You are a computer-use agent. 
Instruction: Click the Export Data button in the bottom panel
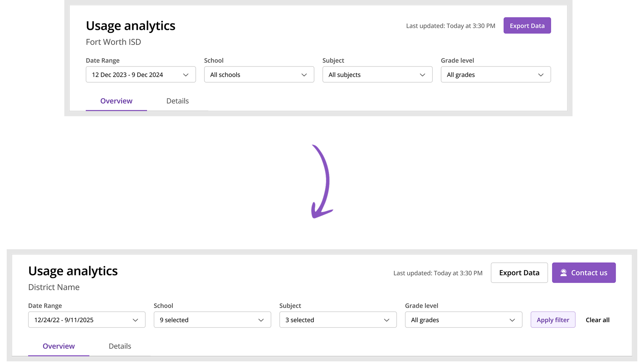tap(519, 273)
